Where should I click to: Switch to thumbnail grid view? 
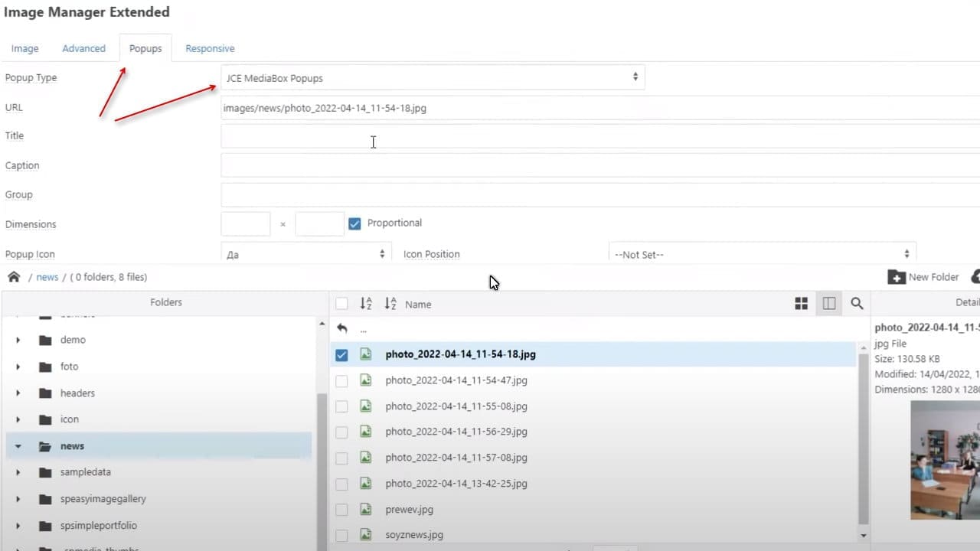tap(802, 304)
